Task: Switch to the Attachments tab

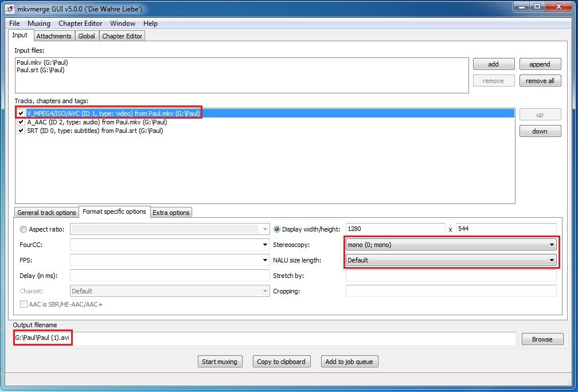Action: point(54,36)
